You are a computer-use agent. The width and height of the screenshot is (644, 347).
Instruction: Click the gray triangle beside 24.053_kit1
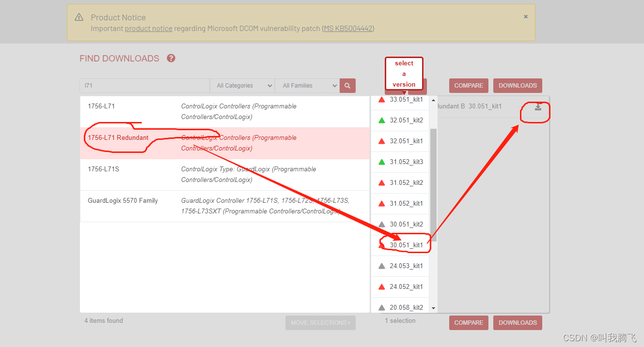pos(382,266)
